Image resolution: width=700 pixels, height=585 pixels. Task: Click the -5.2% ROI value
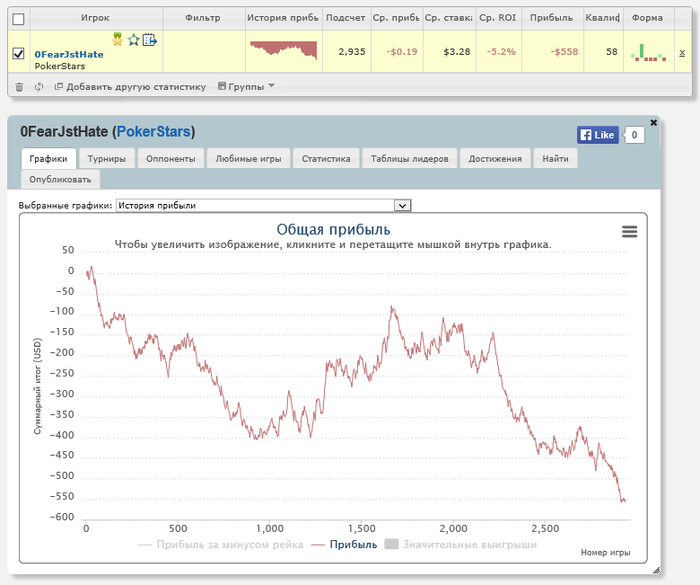501,52
